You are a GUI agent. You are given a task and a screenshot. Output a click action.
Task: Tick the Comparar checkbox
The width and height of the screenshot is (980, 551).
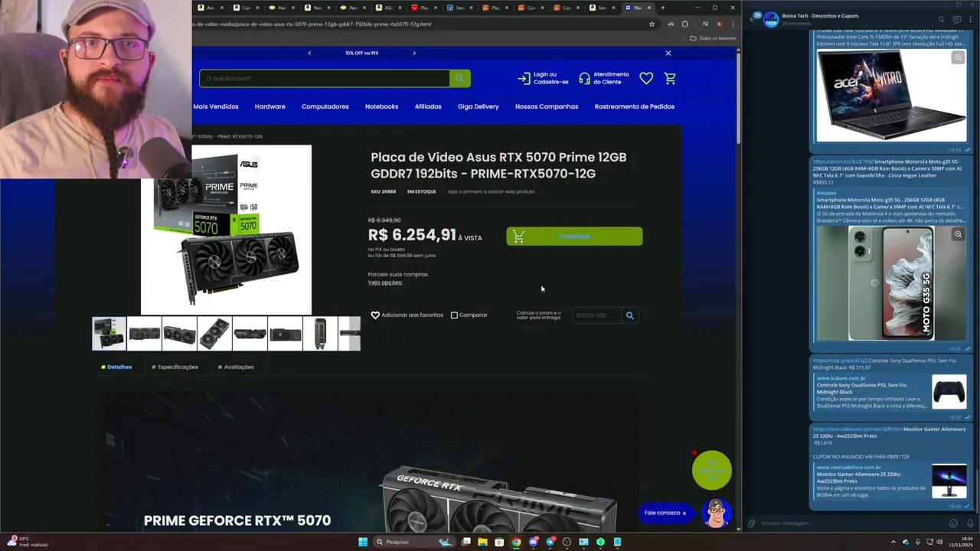click(454, 315)
